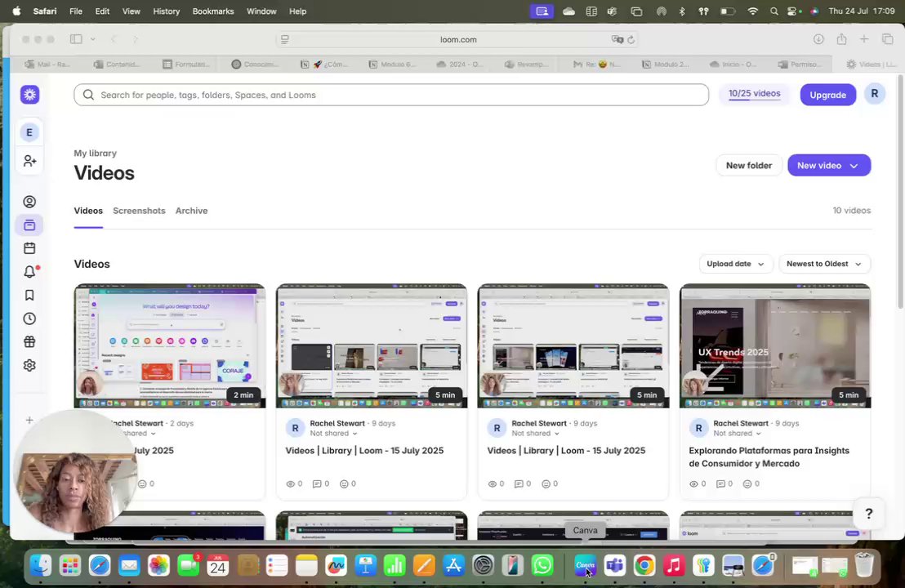
Task: Open WhatsApp in the Dock
Action: [542, 565]
